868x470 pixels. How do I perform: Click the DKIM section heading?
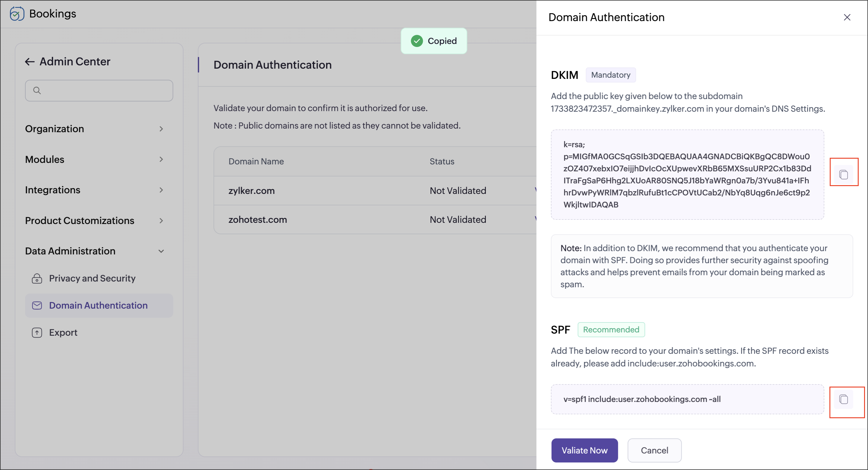tap(565, 75)
